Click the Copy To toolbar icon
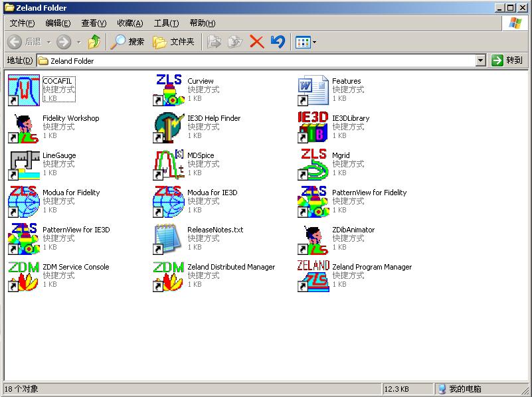532x397 pixels. tap(235, 42)
